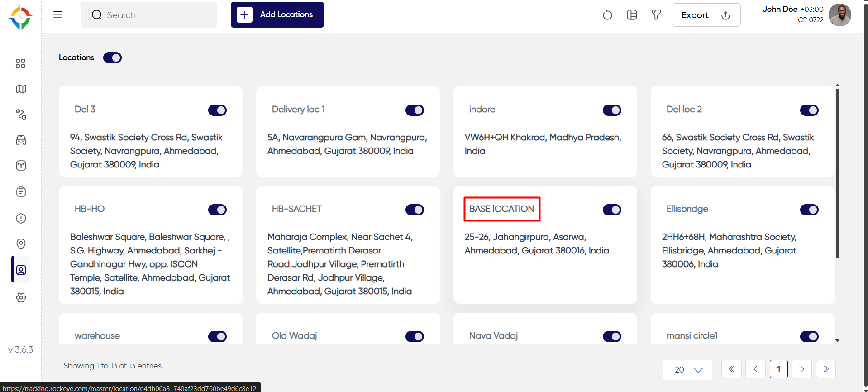Go to first page with double-left arrows
The image size is (868, 392).
click(731, 369)
